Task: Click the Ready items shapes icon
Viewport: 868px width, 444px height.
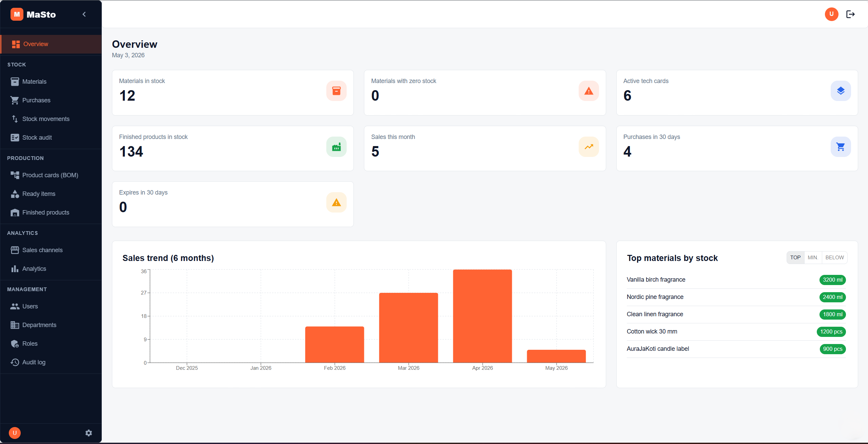Action: [15, 194]
